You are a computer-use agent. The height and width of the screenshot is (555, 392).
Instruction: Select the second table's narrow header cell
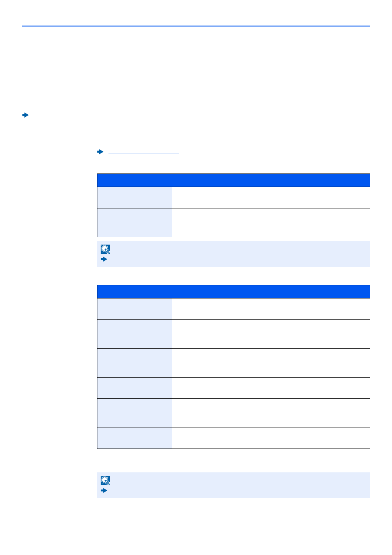[x=134, y=292]
